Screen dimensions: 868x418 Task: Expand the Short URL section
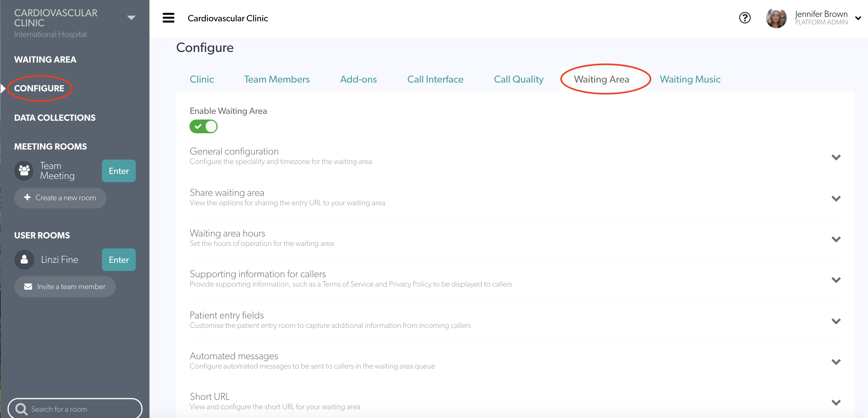tap(836, 403)
